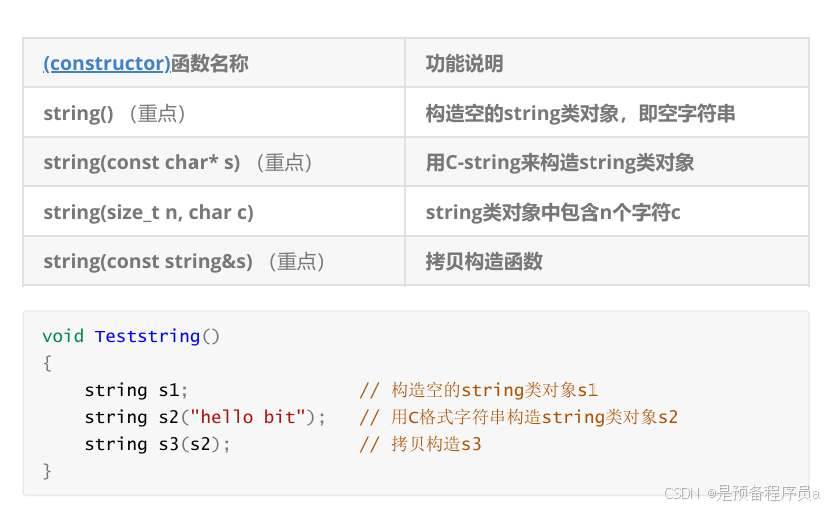Open the (constructor) hyperlink

coord(107,63)
